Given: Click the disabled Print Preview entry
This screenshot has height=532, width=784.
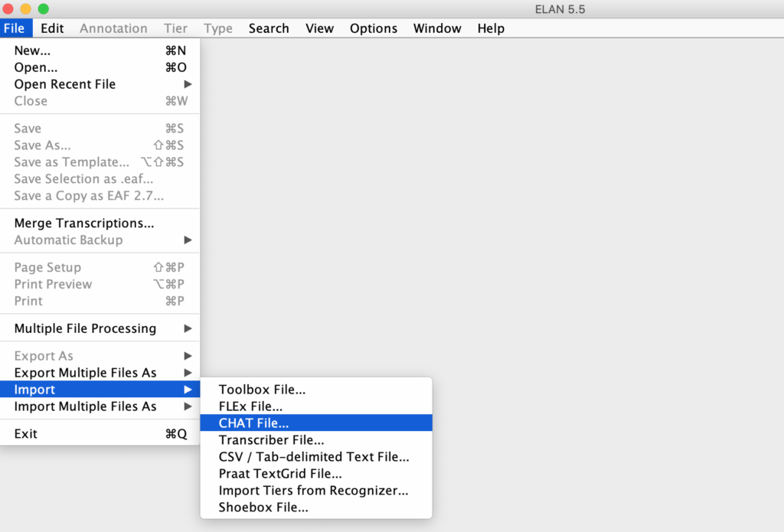Looking at the screenshot, I should (x=100, y=285).
